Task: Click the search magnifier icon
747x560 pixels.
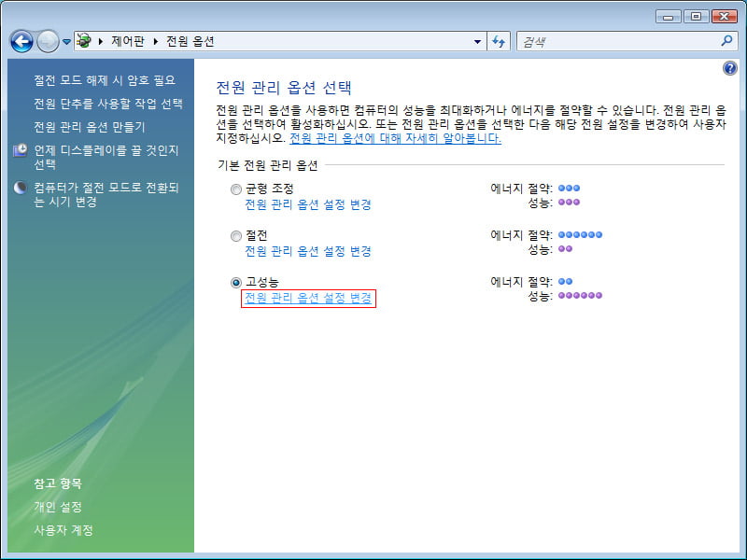Action: point(726,40)
